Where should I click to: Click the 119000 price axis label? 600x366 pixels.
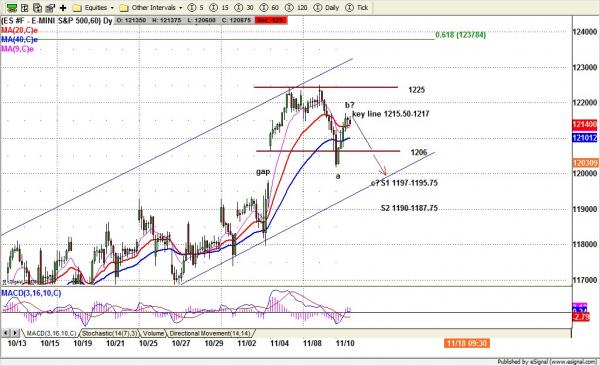(x=585, y=209)
